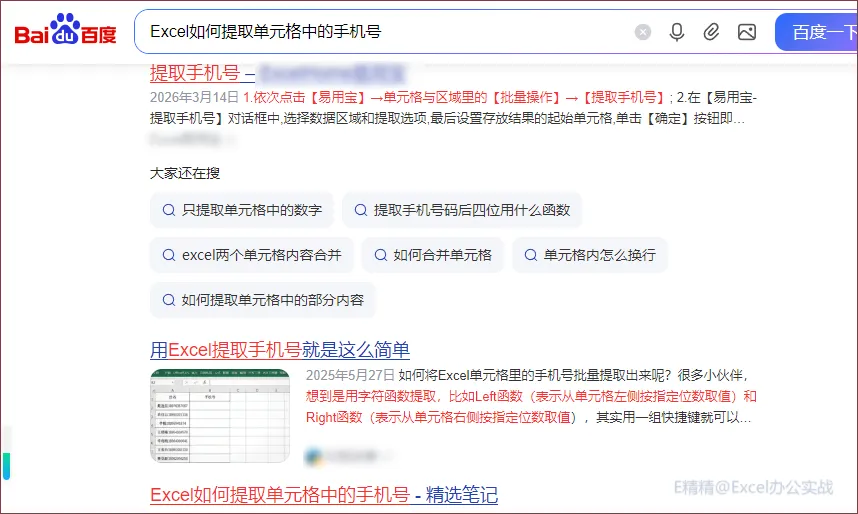Search suggestion 单元格内怎么换行
This screenshot has height=514, width=858.
pyautogui.click(x=590, y=255)
